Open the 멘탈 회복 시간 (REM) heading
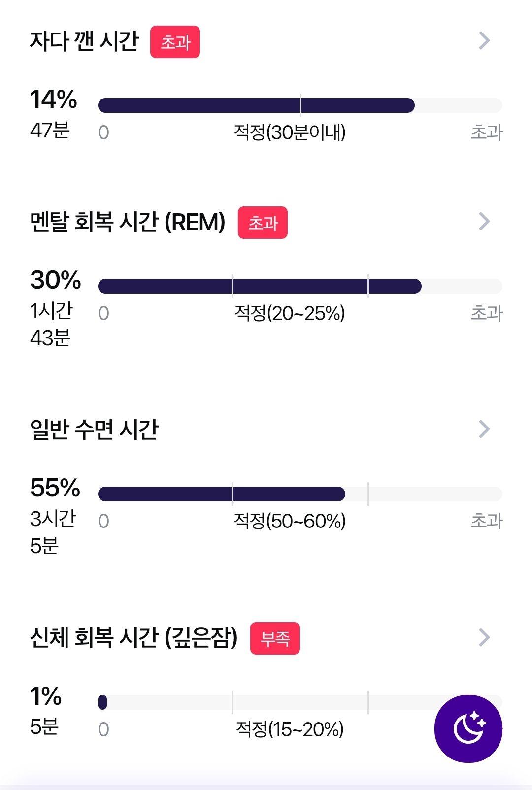Image resolution: width=532 pixels, height=790 pixels. coord(128,222)
